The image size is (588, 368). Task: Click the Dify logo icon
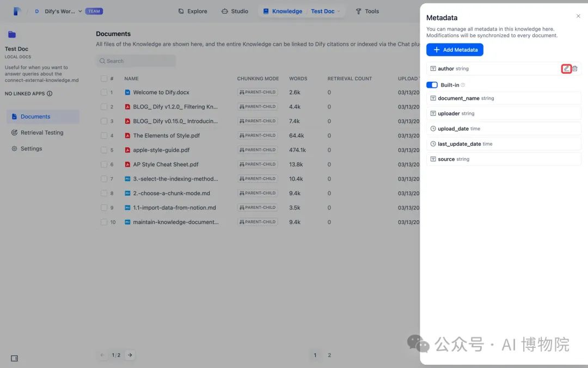(x=17, y=11)
